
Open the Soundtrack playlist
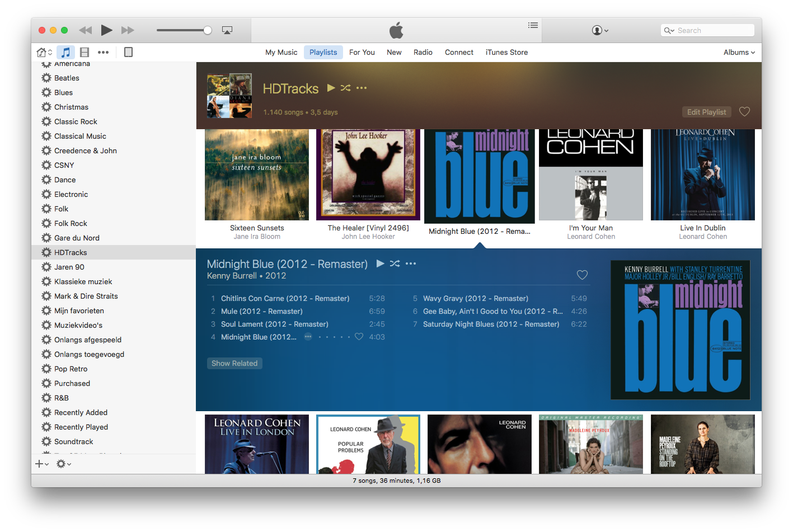(74, 441)
